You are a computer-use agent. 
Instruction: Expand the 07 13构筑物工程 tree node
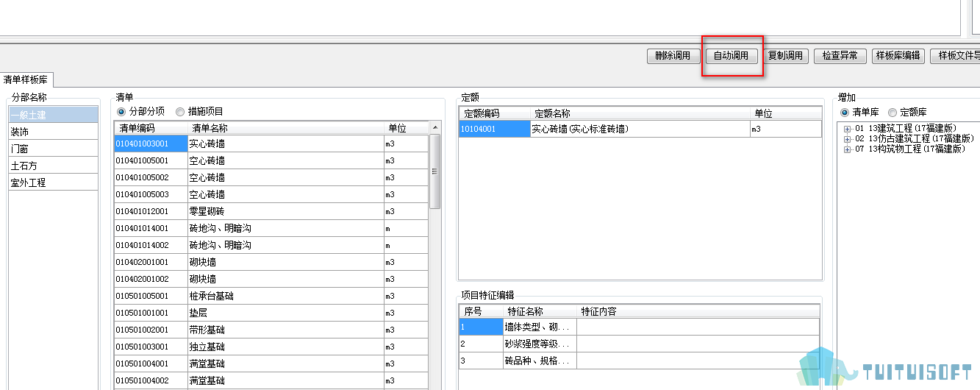coord(848,149)
